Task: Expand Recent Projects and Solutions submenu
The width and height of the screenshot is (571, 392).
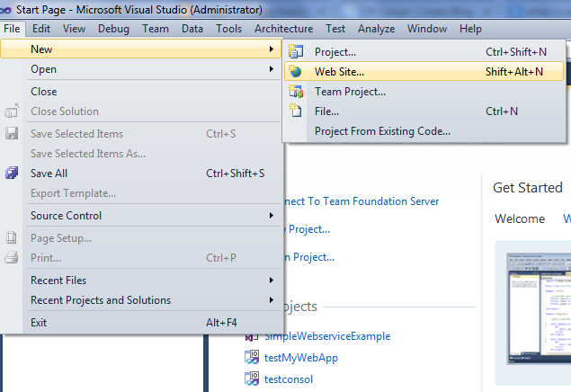Action: click(271, 300)
